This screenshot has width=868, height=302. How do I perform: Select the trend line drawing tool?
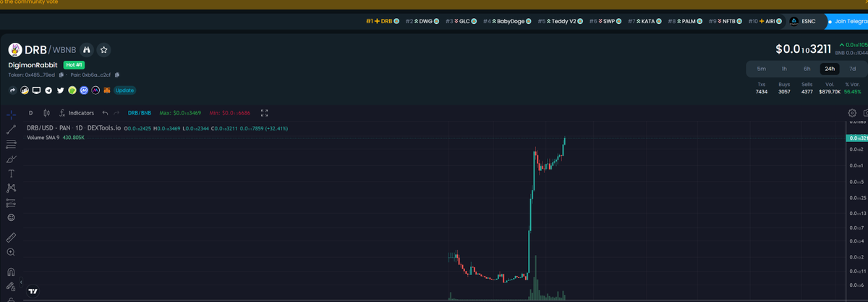[11, 130]
